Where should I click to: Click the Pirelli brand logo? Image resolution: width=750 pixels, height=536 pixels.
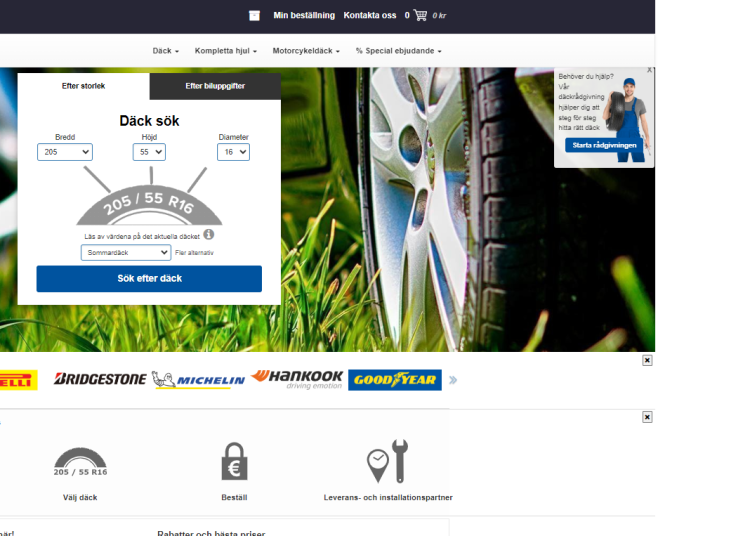[19, 380]
